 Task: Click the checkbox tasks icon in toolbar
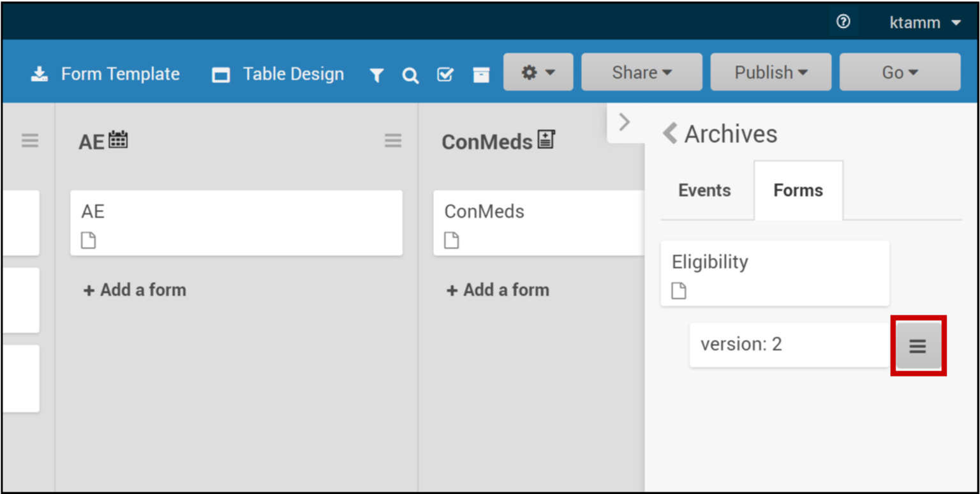(x=445, y=74)
